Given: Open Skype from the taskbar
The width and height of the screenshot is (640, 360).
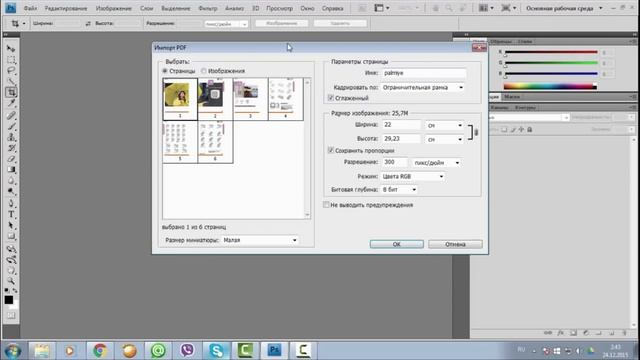Looking at the screenshot, I should 216,350.
